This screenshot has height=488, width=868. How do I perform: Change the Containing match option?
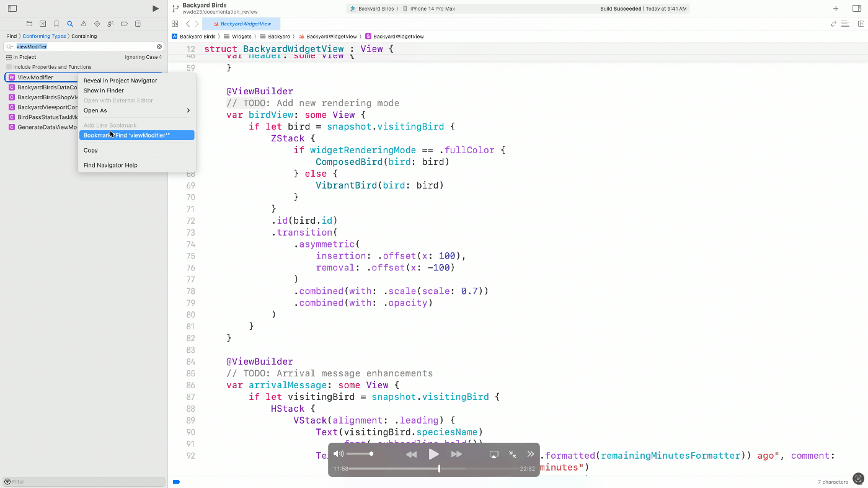coord(84,36)
